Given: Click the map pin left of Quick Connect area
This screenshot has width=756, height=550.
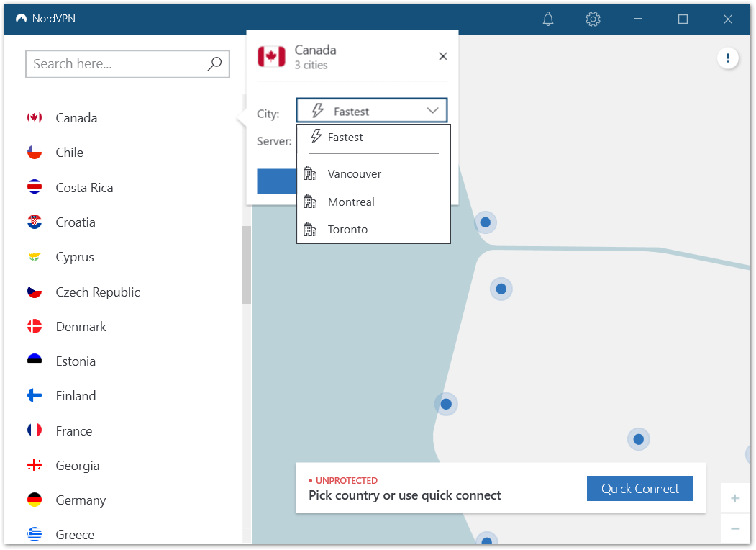Looking at the screenshot, I should click(445, 403).
